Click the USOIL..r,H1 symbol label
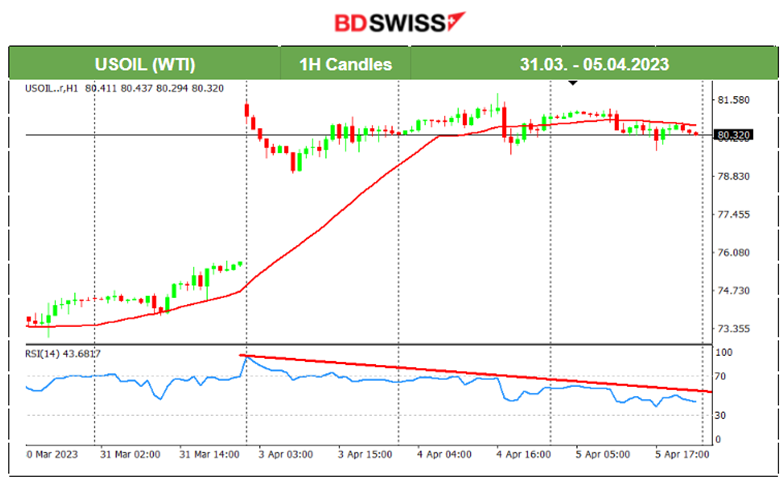This screenshot has width=780, height=482. (x=51, y=89)
